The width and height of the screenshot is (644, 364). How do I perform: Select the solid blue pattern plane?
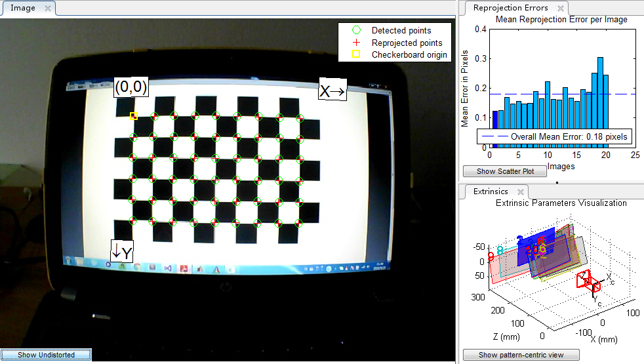click(x=536, y=247)
